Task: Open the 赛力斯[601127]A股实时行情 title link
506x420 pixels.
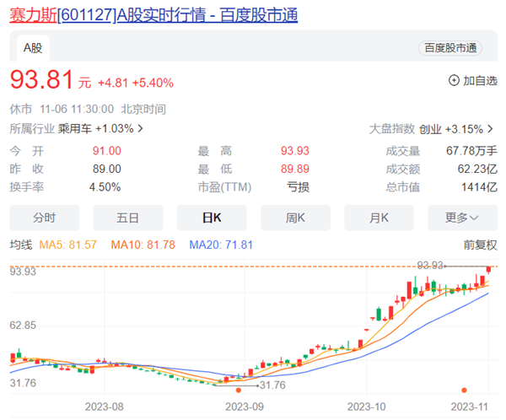Action: click(153, 15)
